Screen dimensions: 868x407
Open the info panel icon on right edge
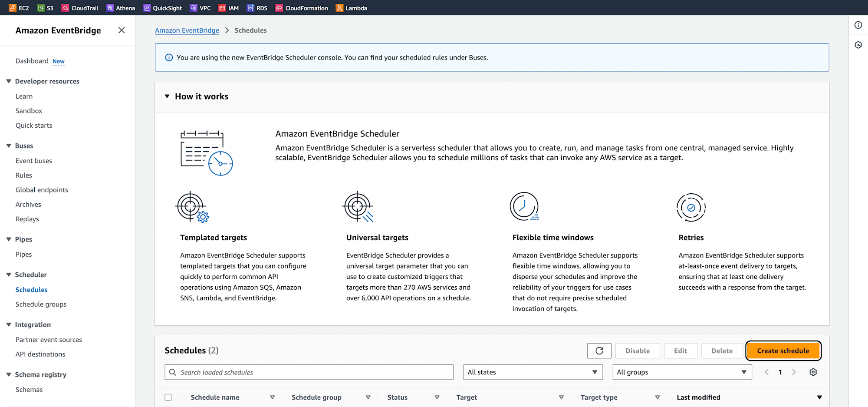coord(858,25)
